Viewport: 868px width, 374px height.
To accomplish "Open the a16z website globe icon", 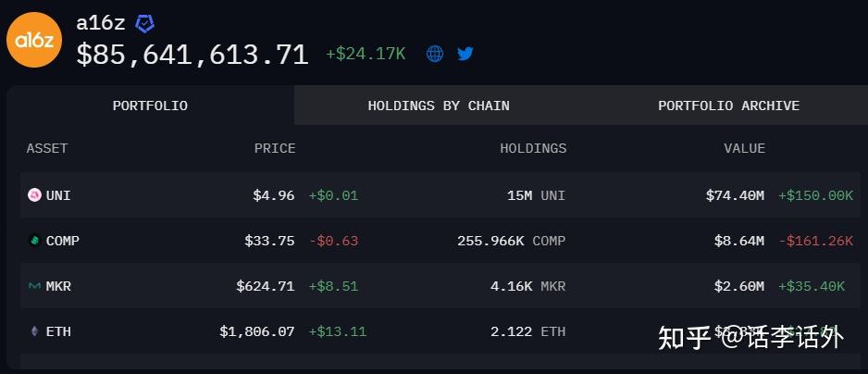I will pyautogui.click(x=435, y=54).
